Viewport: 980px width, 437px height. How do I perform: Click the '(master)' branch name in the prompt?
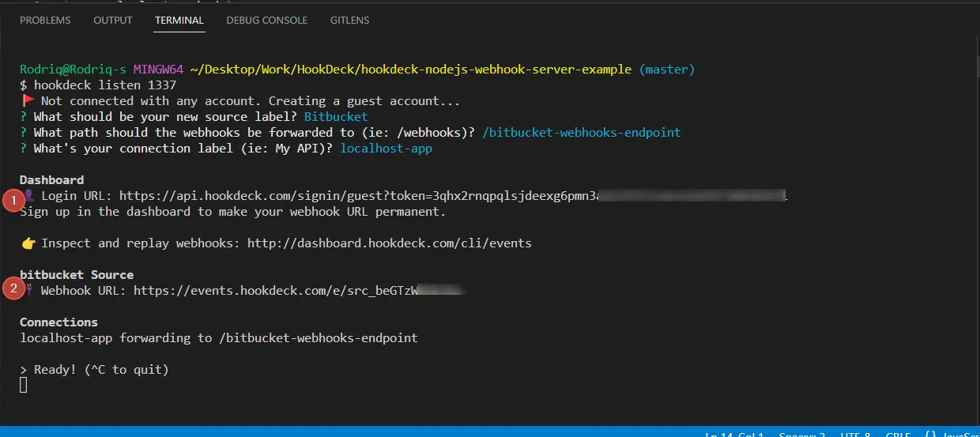point(667,70)
